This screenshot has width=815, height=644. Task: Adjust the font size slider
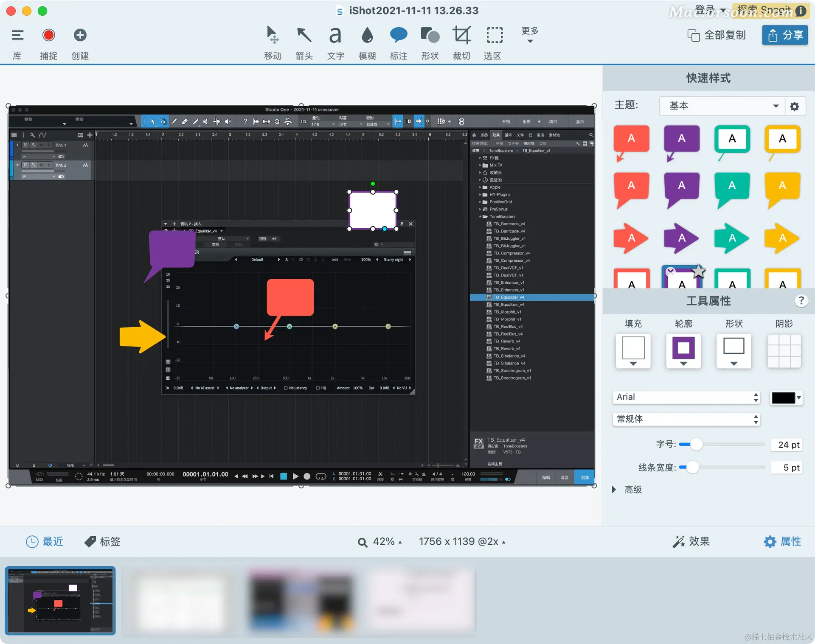point(696,444)
